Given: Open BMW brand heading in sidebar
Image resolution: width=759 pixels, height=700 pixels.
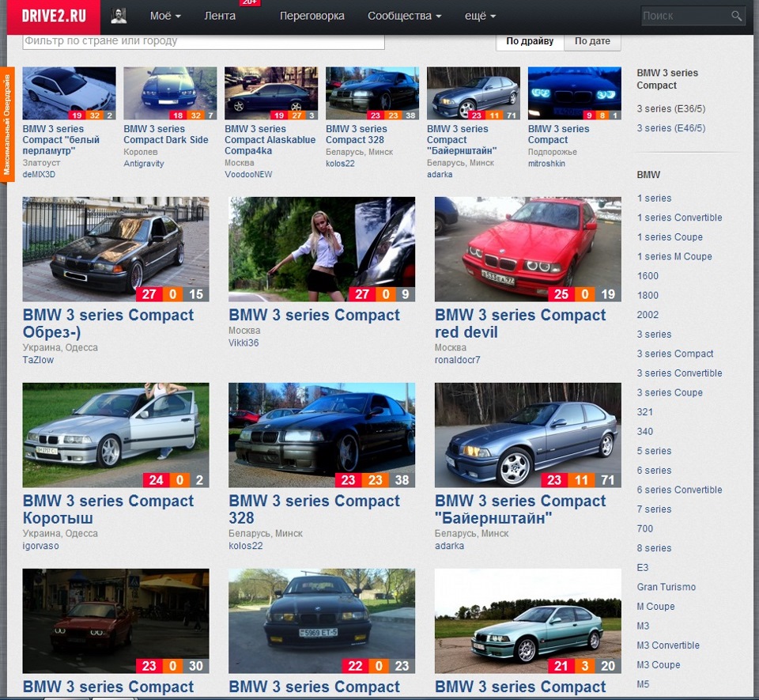Looking at the screenshot, I should pos(648,175).
